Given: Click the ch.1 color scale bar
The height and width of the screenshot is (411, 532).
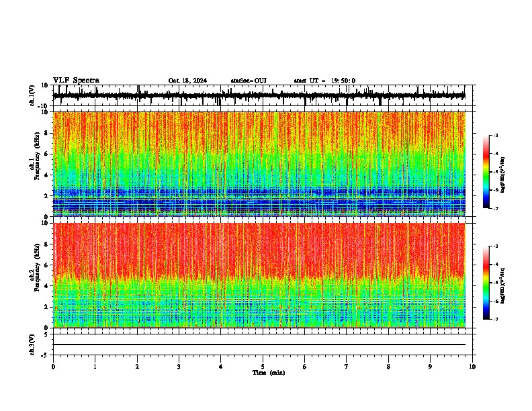Looking at the screenshot, I should 486,172.
